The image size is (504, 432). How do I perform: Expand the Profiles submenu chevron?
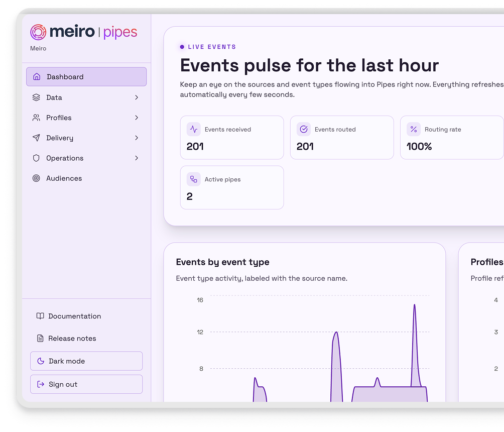pos(137,118)
